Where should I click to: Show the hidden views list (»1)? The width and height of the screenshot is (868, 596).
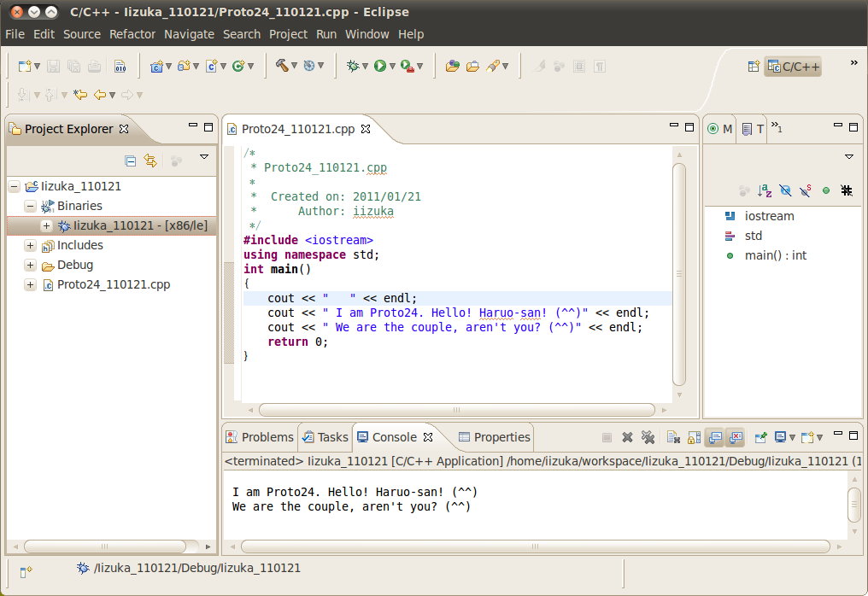pos(777,127)
